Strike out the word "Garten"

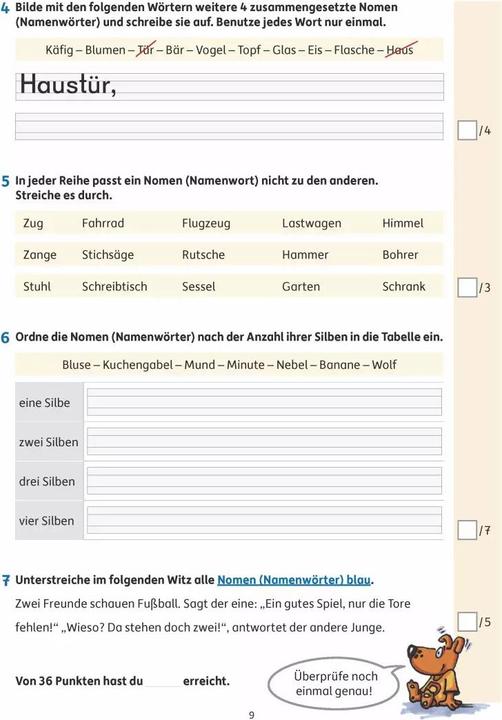tap(301, 287)
